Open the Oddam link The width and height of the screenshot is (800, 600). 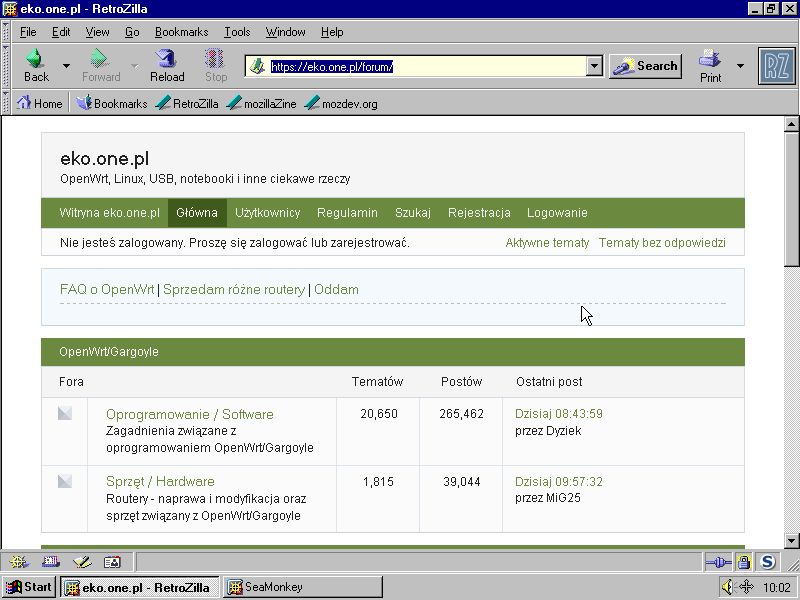point(336,290)
